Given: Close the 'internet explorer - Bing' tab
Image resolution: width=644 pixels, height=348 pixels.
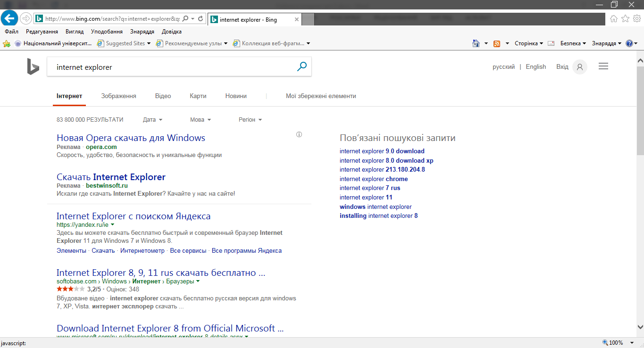Looking at the screenshot, I should 297,20.
